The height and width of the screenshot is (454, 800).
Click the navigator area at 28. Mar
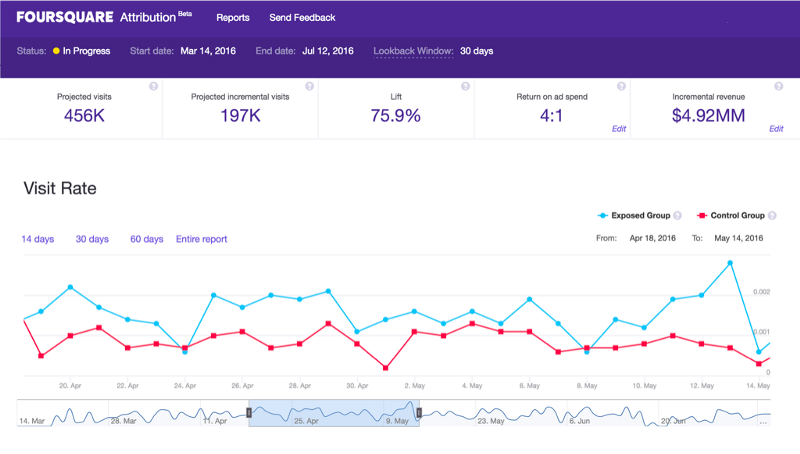pos(123,421)
